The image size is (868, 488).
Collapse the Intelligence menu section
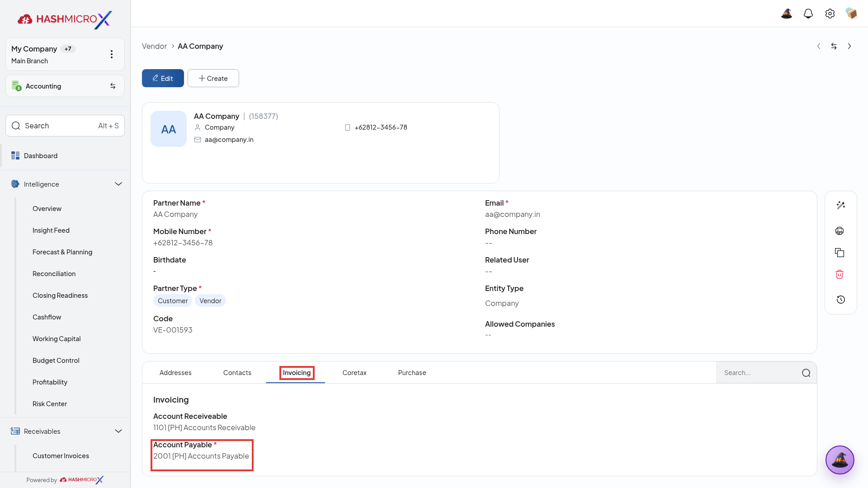(118, 184)
